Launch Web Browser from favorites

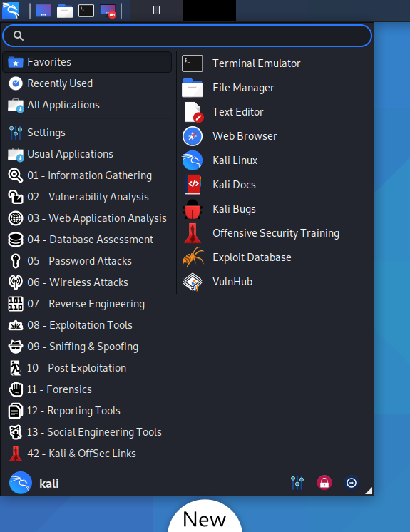pos(275,136)
